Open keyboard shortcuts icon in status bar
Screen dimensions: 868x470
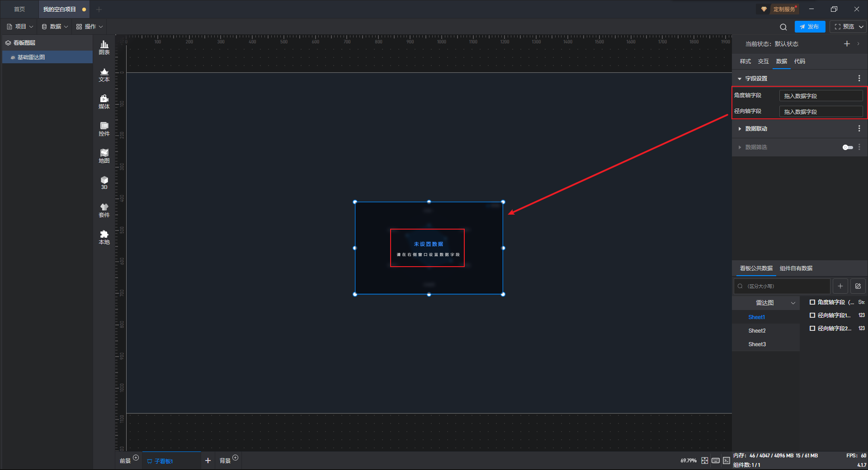(x=716, y=461)
